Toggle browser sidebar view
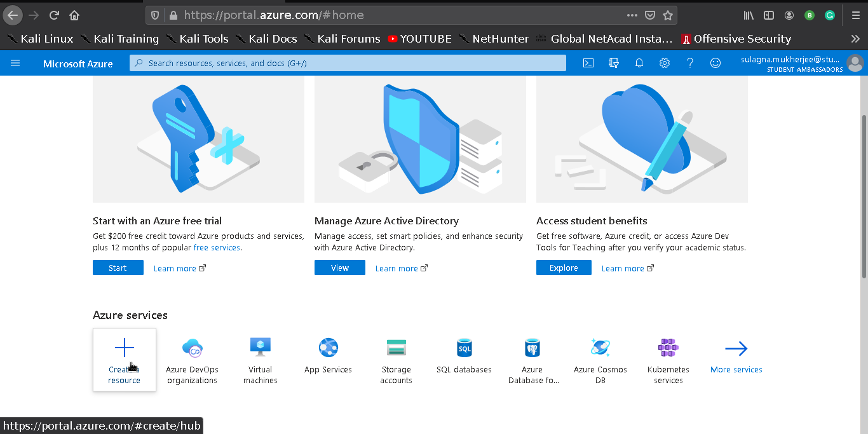868x434 pixels. point(769,15)
